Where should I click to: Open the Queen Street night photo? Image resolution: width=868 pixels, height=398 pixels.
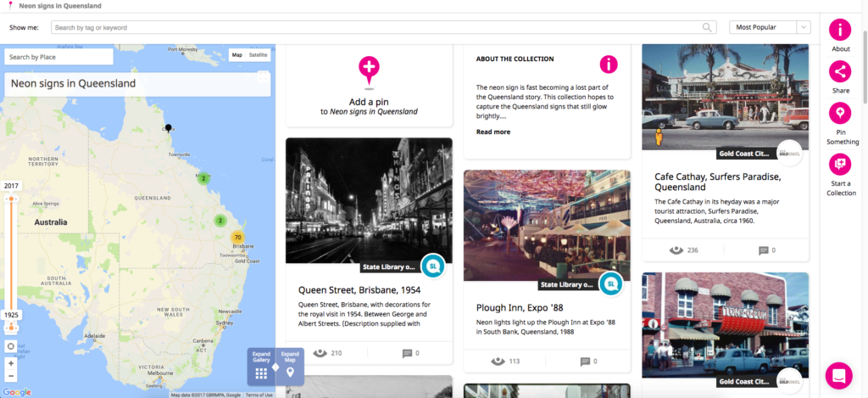pyautogui.click(x=369, y=200)
